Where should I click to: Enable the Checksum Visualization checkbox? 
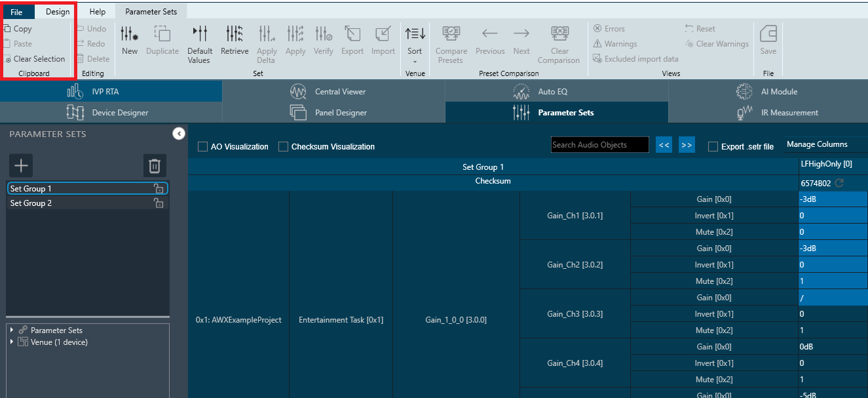284,147
